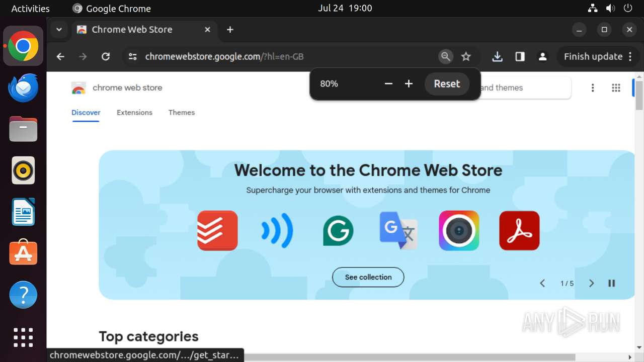Close the Chrome Web Store tab
This screenshot has width=644, height=362.
click(x=207, y=30)
